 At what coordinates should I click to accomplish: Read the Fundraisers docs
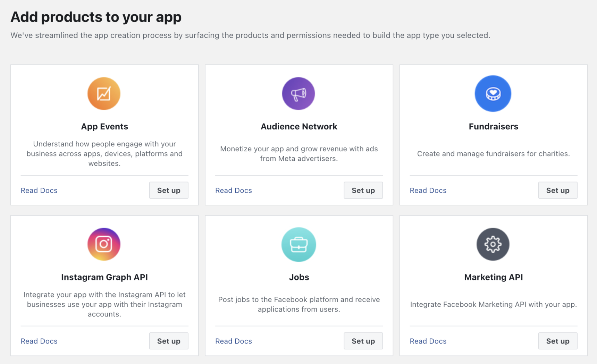(x=428, y=190)
